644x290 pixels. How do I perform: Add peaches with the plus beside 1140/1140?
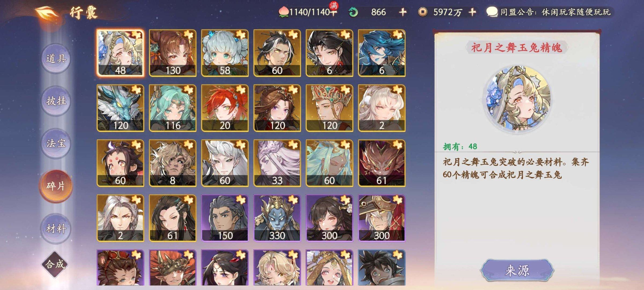click(333, 12)
